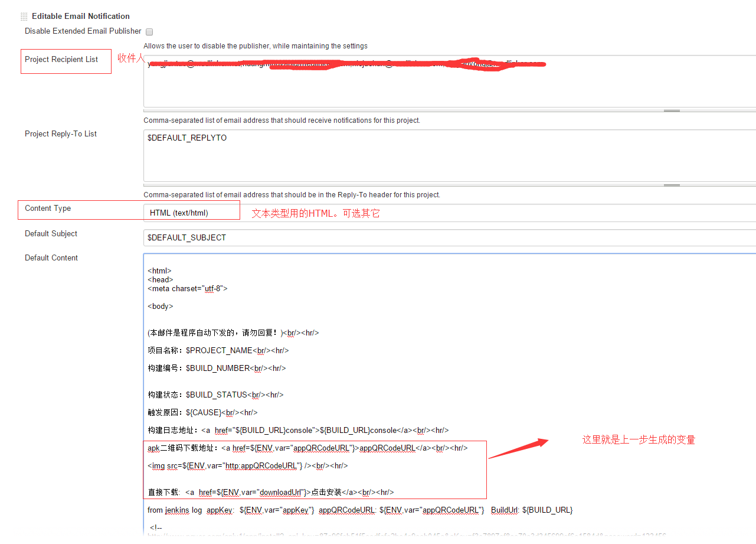Screen dimensions: 756x544
Task: Click the HTML comment opener <!-- line
Action: 156,527
